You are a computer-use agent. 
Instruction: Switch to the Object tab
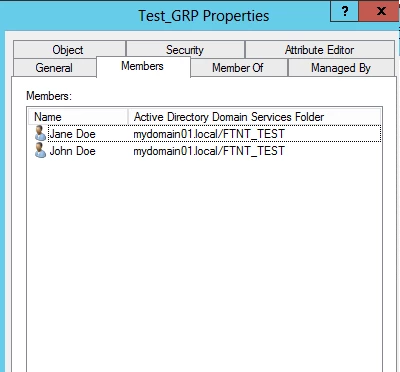click(x=69, y=49)
